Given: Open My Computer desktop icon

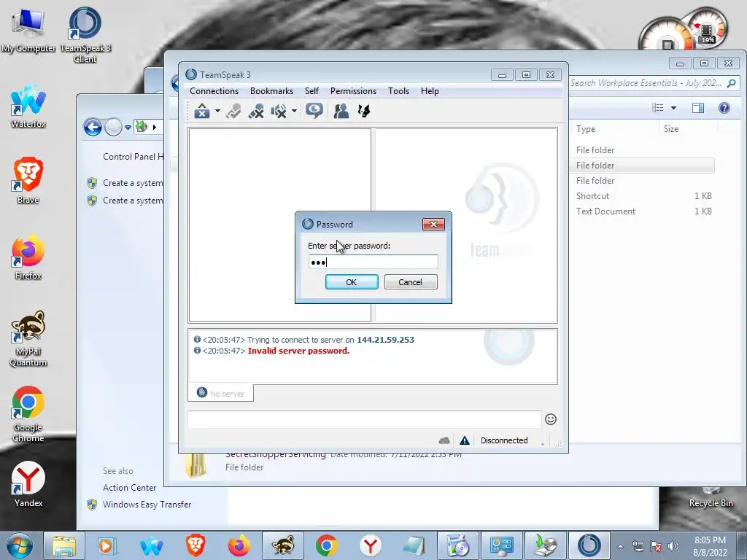Looking at the screenshot, I should tap(28, 31).
